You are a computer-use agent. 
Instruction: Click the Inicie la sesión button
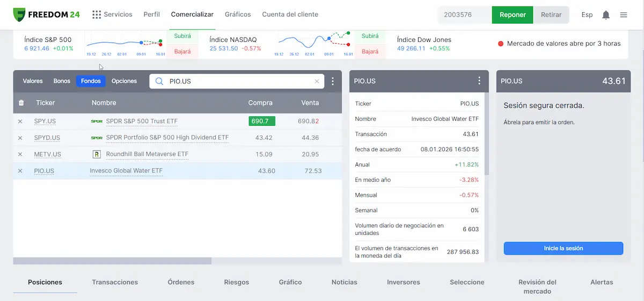[563, 248]
